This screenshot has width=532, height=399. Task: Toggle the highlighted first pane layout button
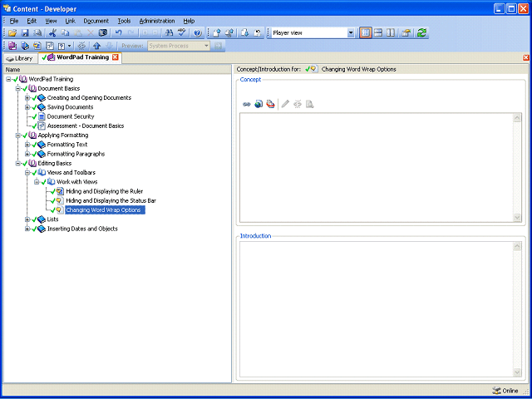point(366,33)
